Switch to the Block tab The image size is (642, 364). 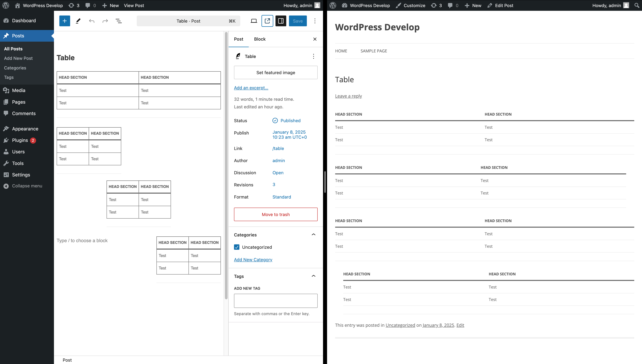coord(260,39)
